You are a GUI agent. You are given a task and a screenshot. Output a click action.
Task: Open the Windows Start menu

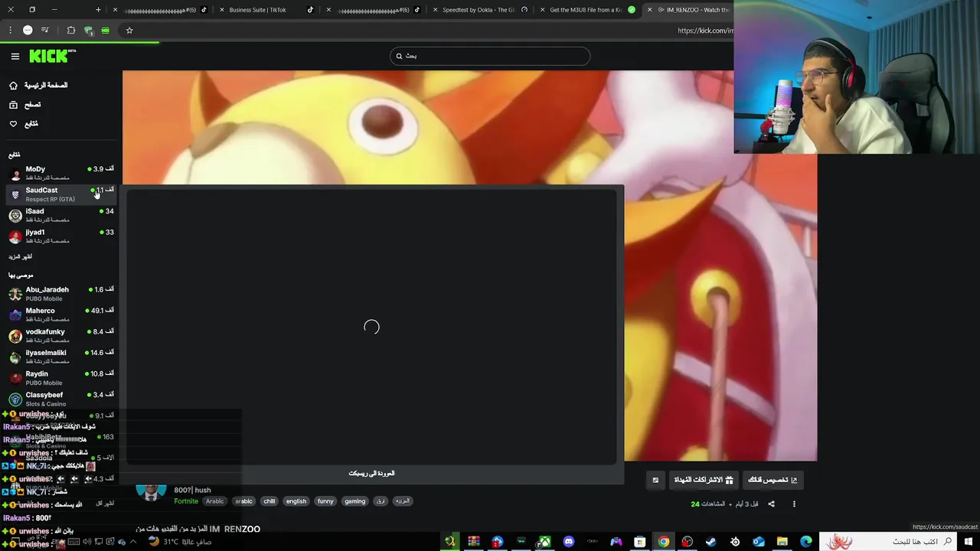(x=969, y=542)
